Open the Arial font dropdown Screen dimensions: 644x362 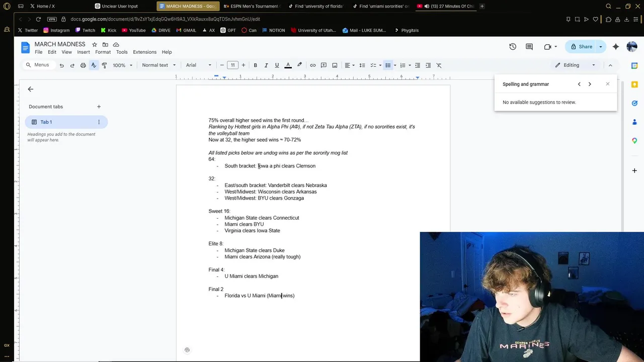point(199,65)
